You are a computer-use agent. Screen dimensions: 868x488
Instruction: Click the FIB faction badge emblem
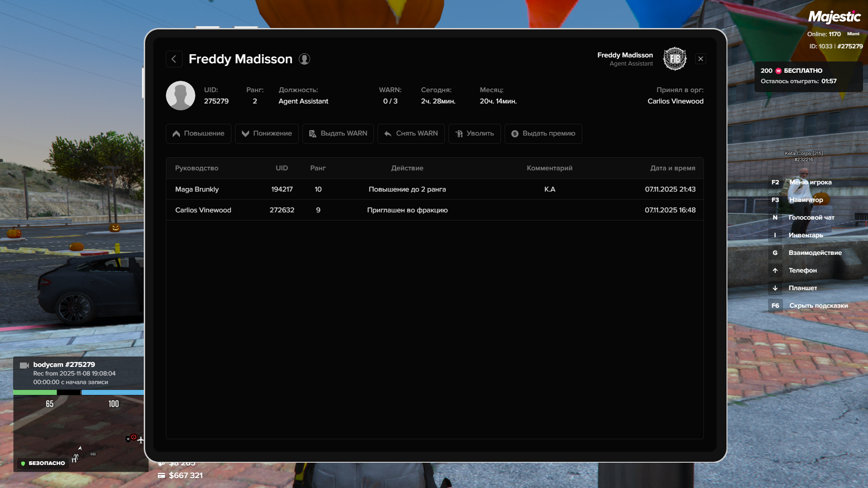click(675, 59)
